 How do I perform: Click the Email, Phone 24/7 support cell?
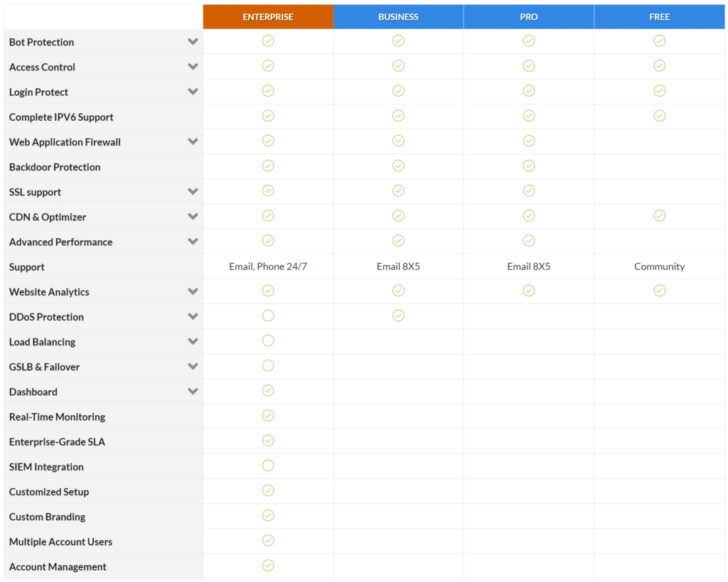tap(268, 266)
